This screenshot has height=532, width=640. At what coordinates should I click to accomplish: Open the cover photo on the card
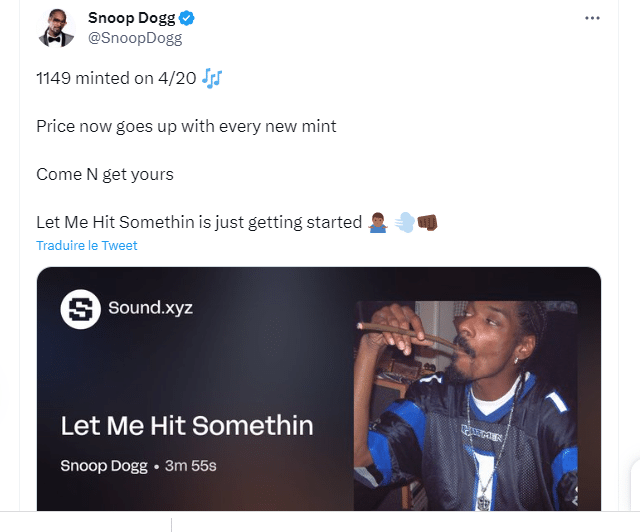(x=465, y=405)
